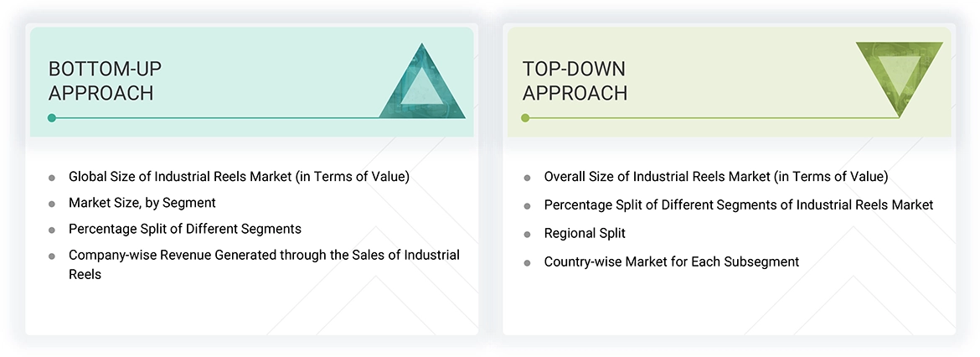Click the bullet beside Regional Split
Screen dimensions: 980x357
(x=527, y=234)
